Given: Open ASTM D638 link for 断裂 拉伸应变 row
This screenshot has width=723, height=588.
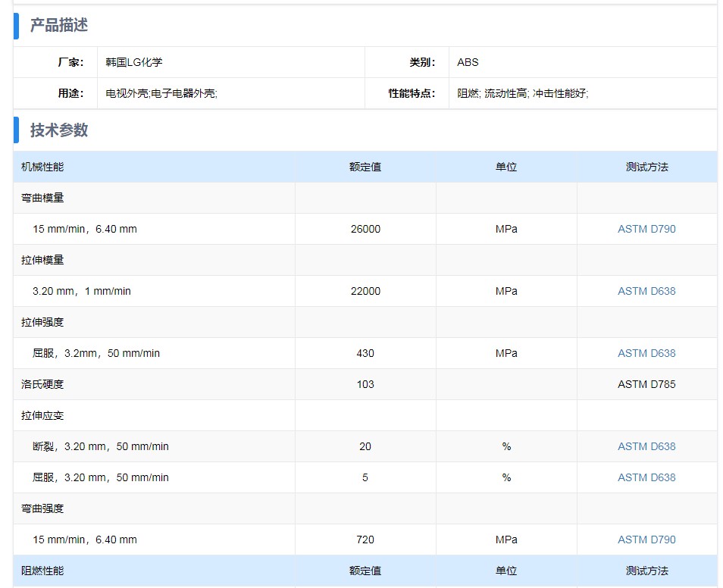Looking at the screenshot, I should (x=646, y=446).
